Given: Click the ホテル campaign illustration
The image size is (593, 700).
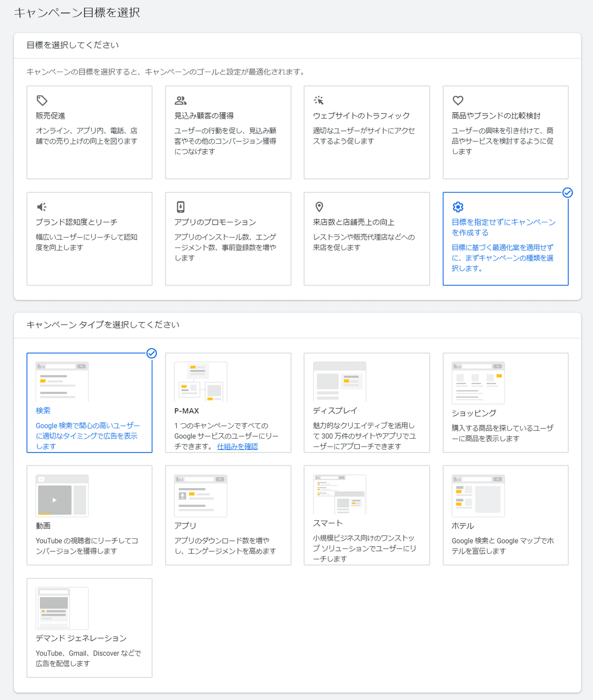Looking at the screenshot, I should coord(478,496).
